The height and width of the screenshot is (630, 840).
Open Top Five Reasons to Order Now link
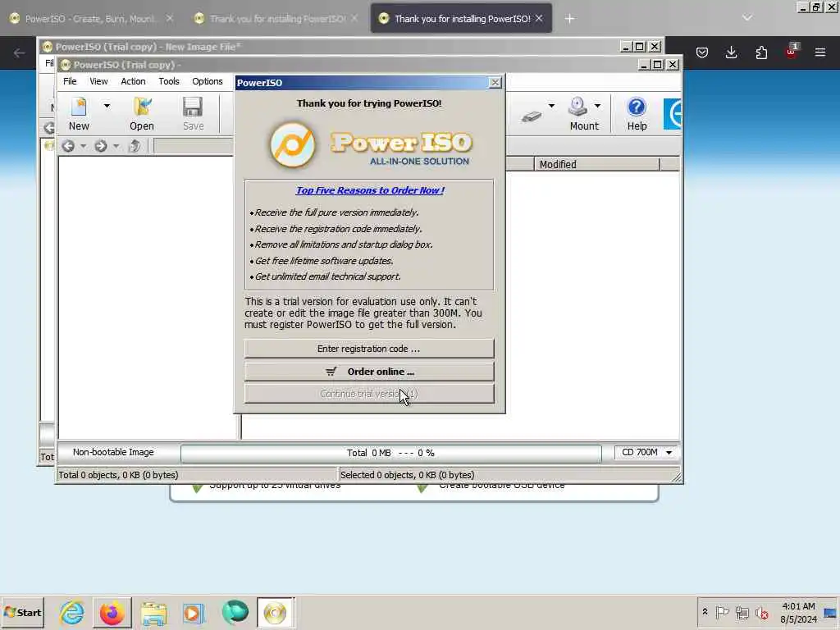[x=370, y=190]
